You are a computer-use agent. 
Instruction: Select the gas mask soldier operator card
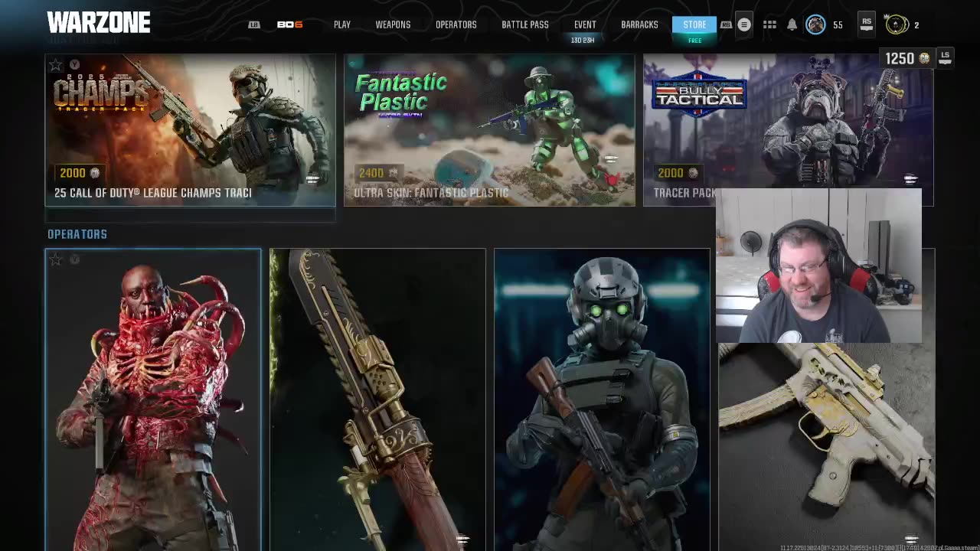coord(602,399)
